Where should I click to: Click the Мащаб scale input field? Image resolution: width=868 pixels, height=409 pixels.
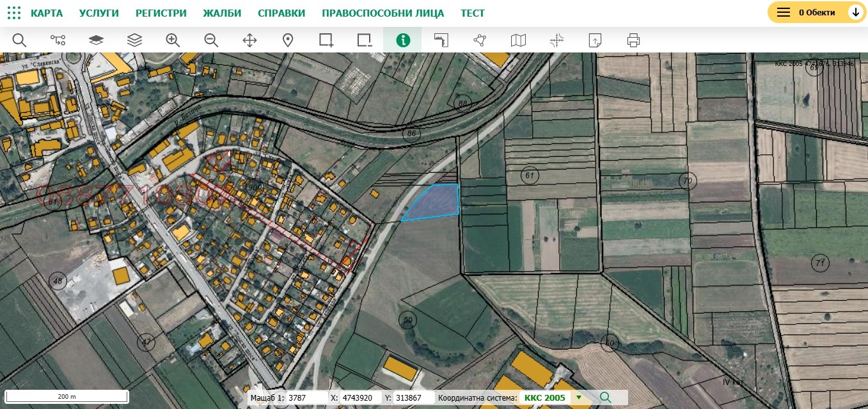305,397
